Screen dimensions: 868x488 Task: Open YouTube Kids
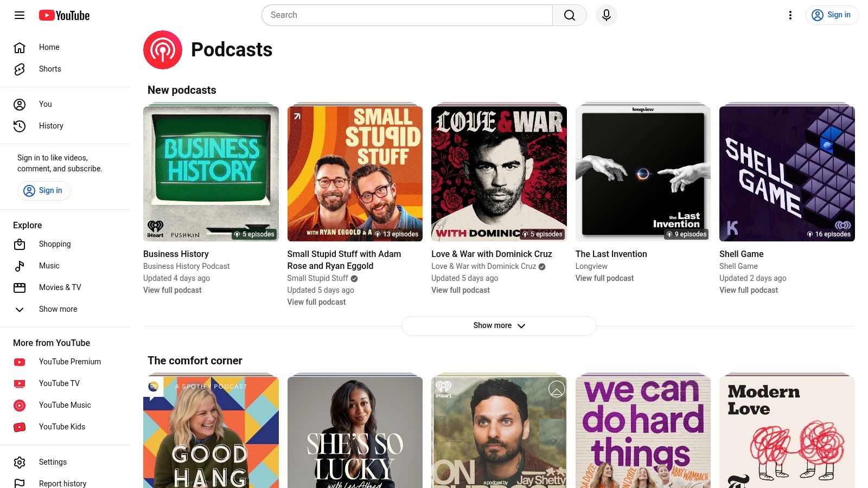(x=62, y=427)
